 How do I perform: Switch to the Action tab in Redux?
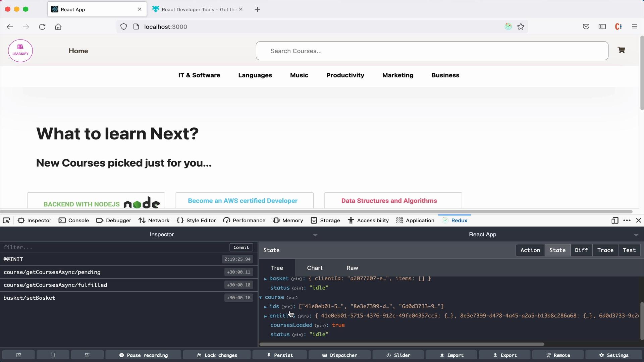(x=530, y=250)
